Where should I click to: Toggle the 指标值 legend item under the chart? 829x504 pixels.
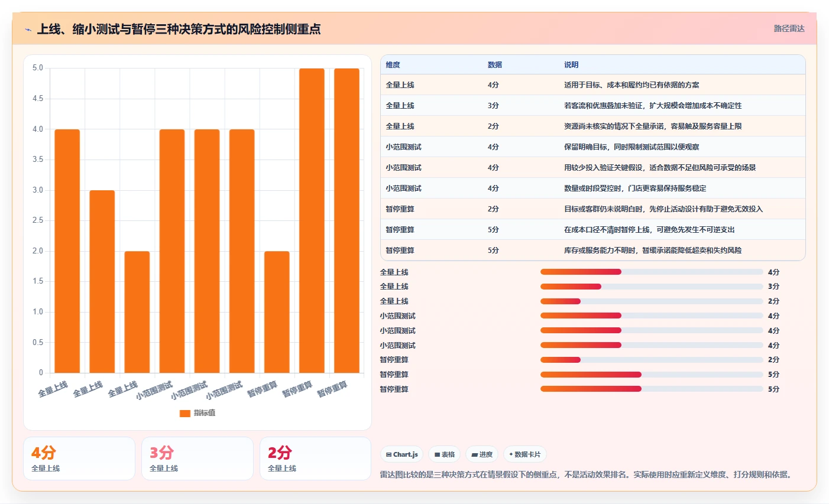pos(197,413)
